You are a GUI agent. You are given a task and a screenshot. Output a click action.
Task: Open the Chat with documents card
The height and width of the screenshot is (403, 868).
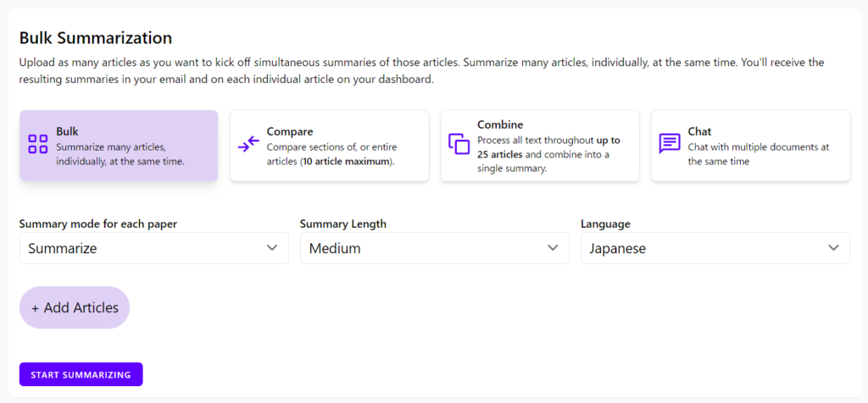(x=750, y=146)
